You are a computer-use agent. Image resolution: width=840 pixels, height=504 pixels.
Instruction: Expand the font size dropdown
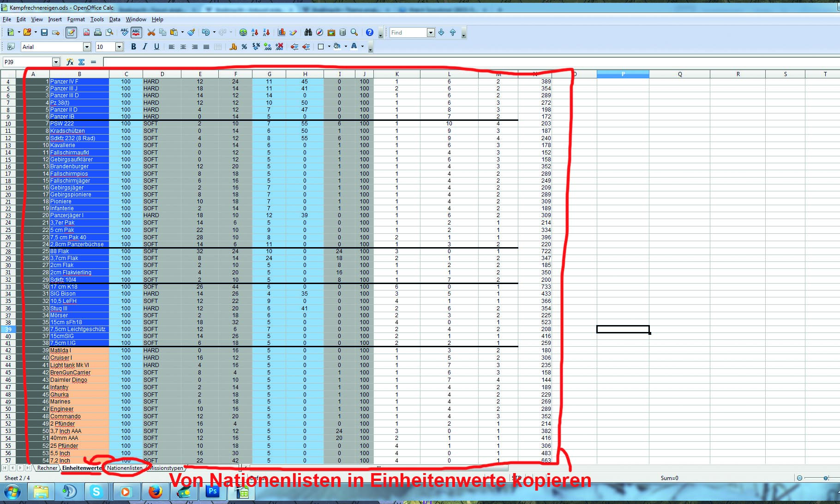[119, 47]
